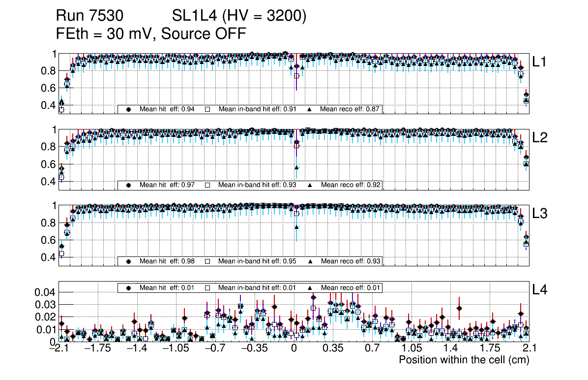Click the 0.04 tick label on L4 axis
This screenshot has width=588, height=380.
click(x=44, y=292)
